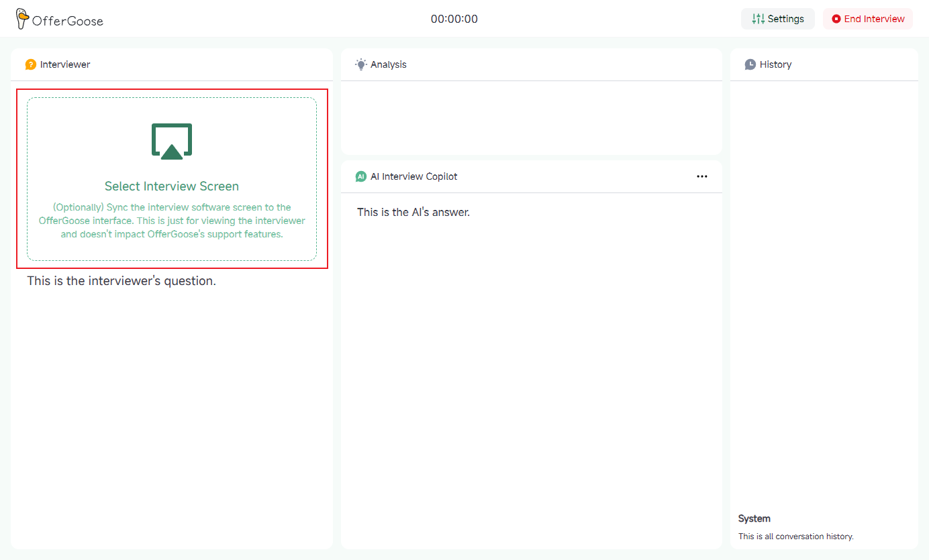Click the System entry in History
The height and width of the screenshot is (560, 929).
754,518
